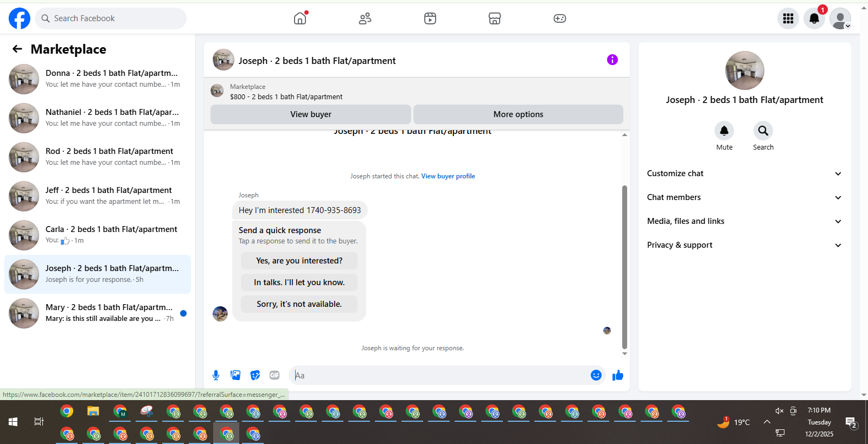The height and width of the screenshot is (444, 868).
Task: Send 'Yes, are you interested?' quick response
Action: 299,261
